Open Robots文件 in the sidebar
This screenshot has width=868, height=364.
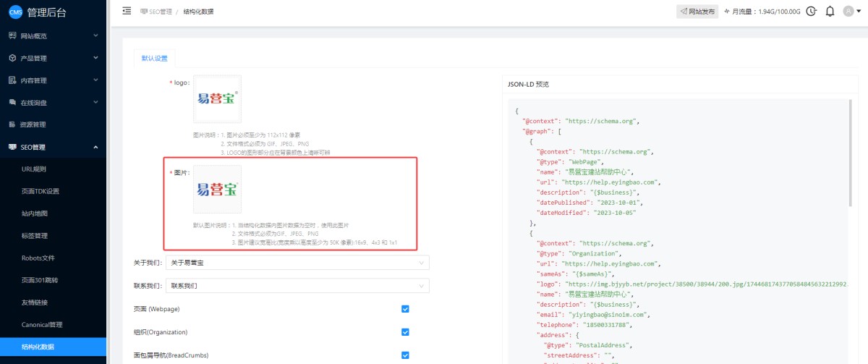pyautogui.click(x=38, y=258)
